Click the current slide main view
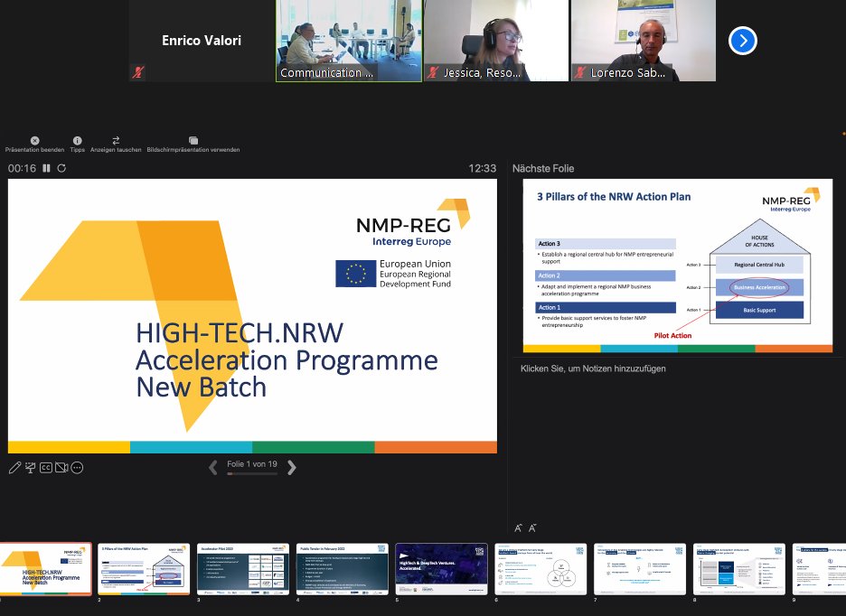The image size is (846, 616). [252, 316]
